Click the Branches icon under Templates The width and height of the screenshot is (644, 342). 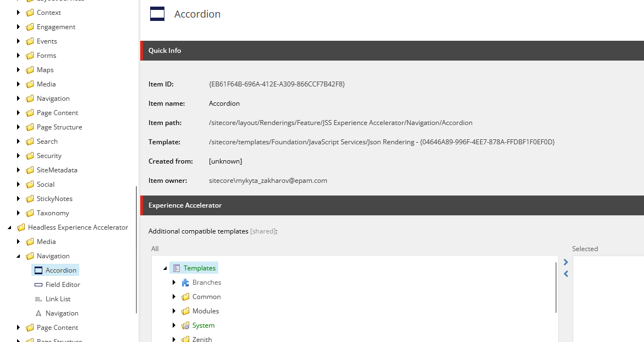pos(186,282)
